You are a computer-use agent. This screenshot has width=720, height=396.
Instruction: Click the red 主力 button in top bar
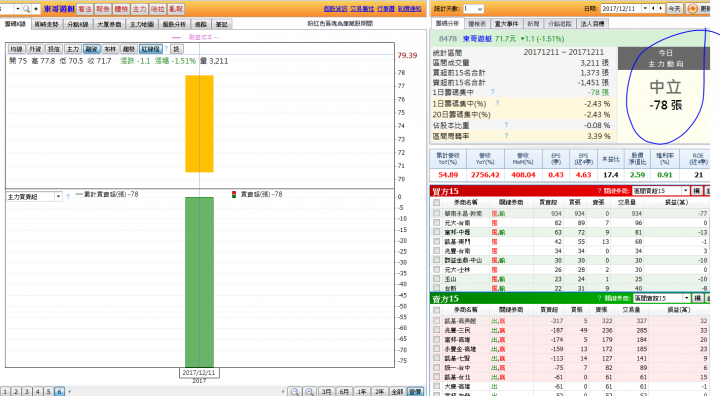[140, 9]
